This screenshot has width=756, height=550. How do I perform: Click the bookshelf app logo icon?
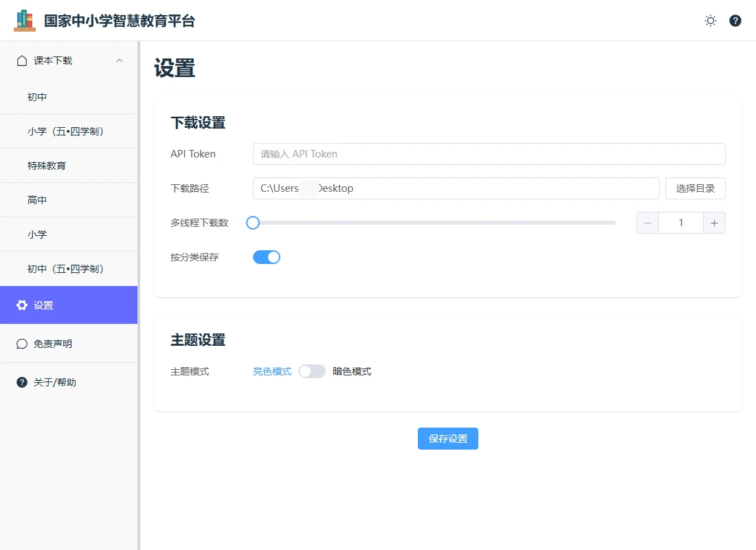25,21
